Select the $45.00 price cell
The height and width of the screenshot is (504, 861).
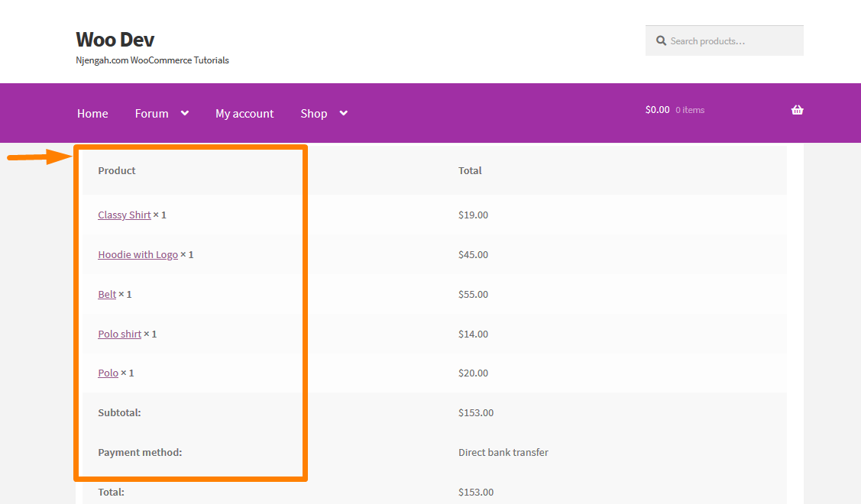point(474,255)
